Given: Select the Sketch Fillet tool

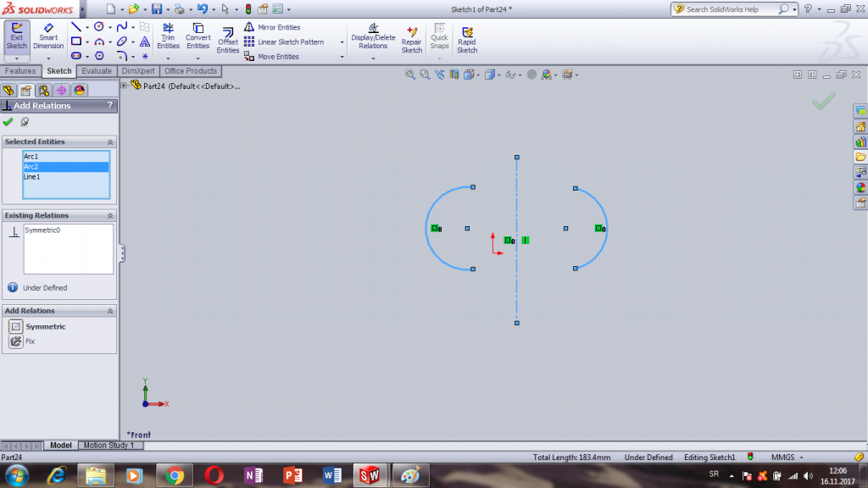Looking at the screenshot, I should (x=122, y=56).
